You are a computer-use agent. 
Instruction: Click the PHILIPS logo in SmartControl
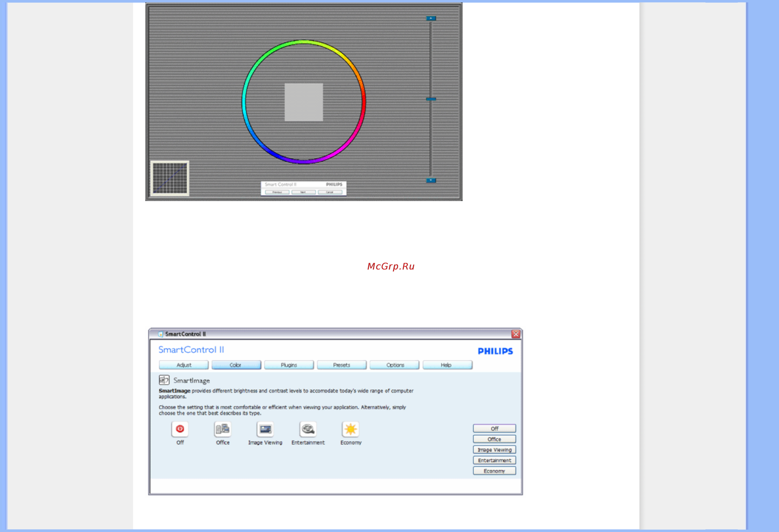pos(495,351)
